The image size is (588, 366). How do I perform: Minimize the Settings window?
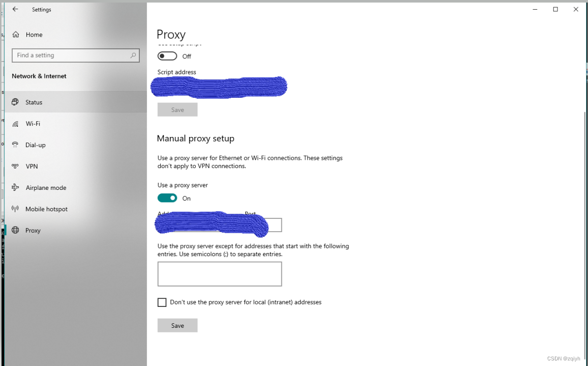click(535, 9)
